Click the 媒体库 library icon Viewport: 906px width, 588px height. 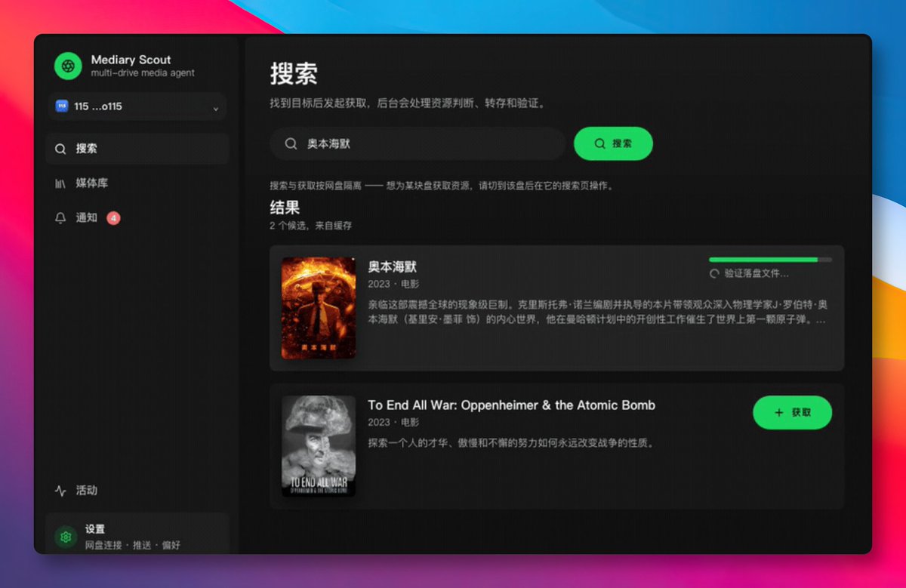[60, 183]
